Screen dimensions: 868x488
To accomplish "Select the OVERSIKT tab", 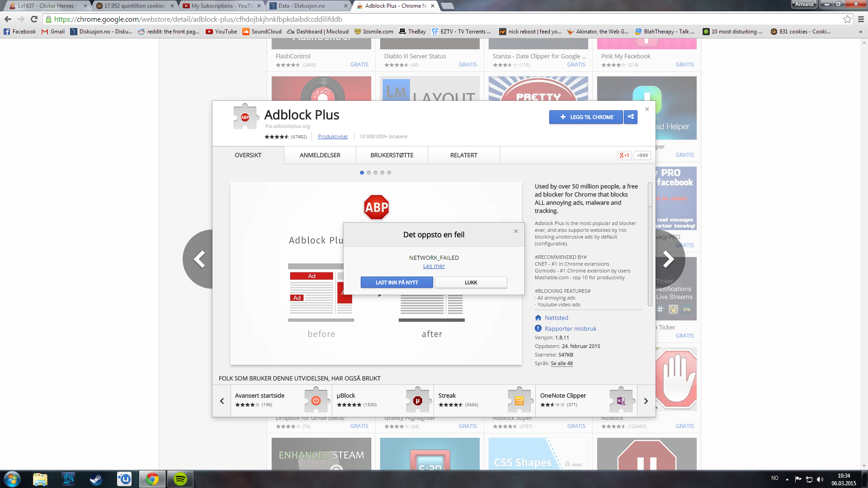I will pos(248,155).
